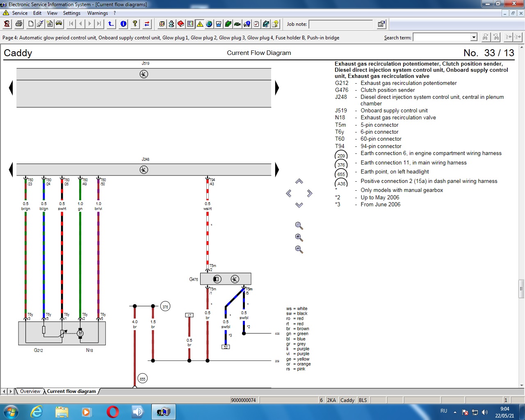
Task: Zoom in with the plus magnifier
Action: point(299,237)
